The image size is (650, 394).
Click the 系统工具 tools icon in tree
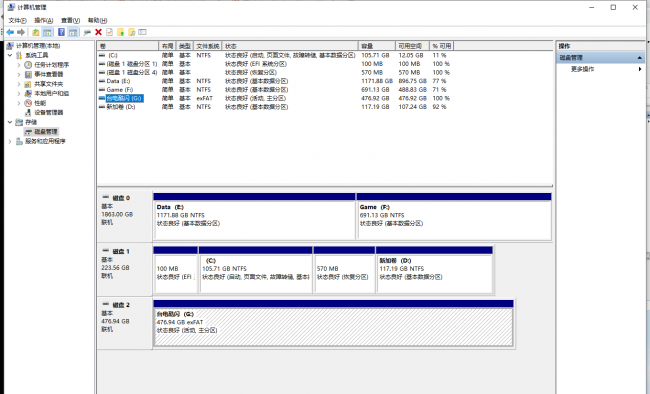(x=19, y=55)
